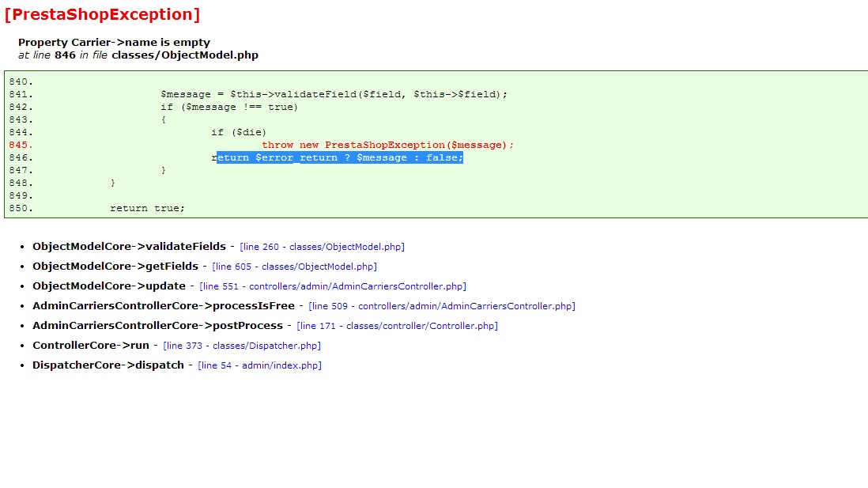Click the highlighted return $error_return code line

(337, 158)
